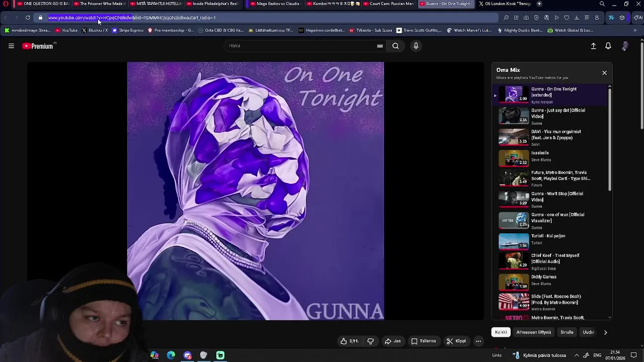Share the video via Jaa button
644x362 pixels.
(x=392, y=341)
